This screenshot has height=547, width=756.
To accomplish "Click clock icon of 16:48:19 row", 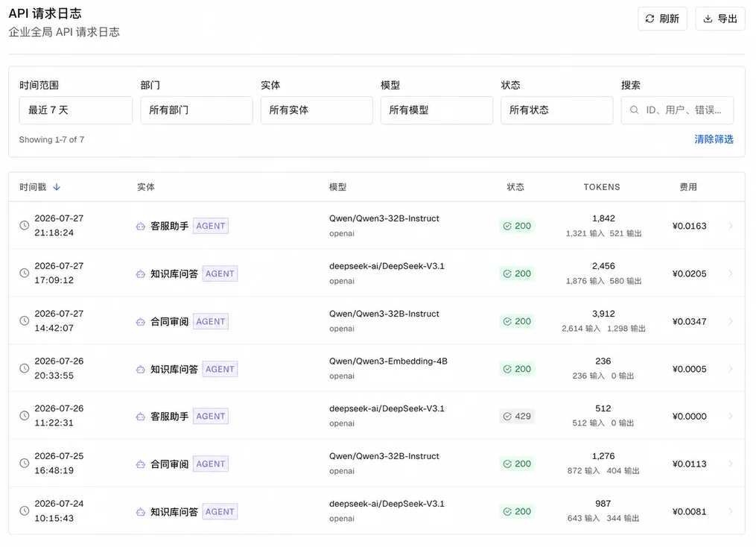I will (24, 463).
